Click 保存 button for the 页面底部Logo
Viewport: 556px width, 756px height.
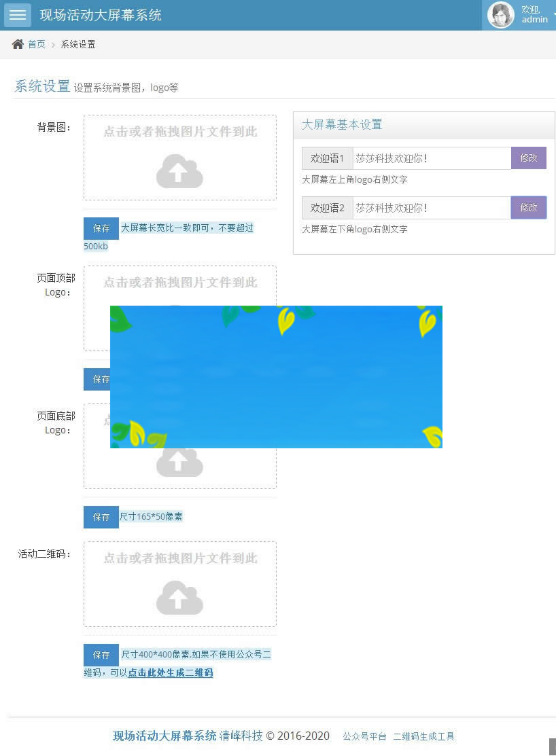pyautogui.click(x=100, y=517)
